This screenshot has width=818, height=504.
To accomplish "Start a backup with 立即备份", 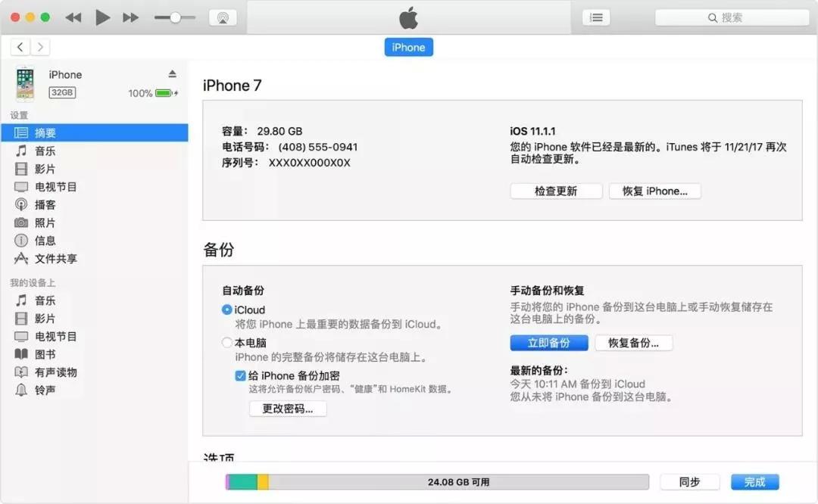I will tap(548, 343).
